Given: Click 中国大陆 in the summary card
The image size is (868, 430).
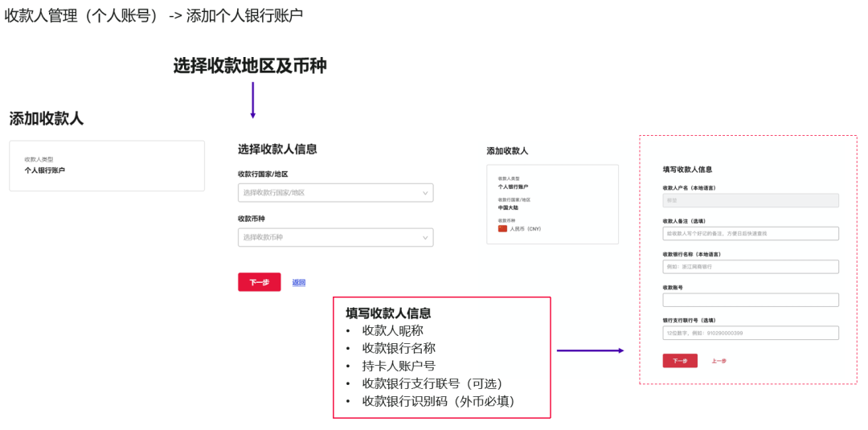Looking at the screenshot, I should [x=508, y=207].
